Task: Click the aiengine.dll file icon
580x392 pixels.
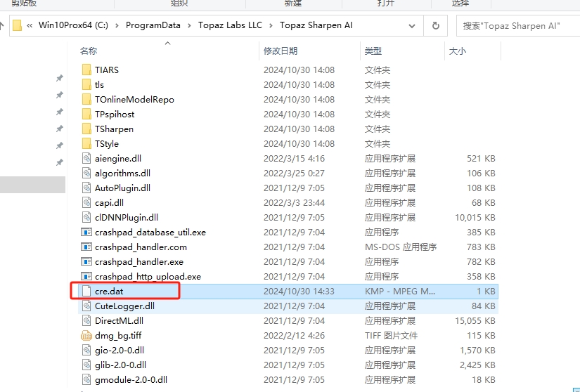Action: 86,159
